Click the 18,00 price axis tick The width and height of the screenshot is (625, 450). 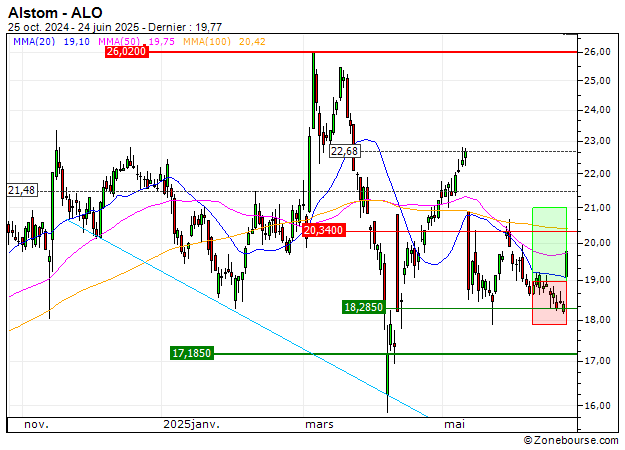coord(597,320)
